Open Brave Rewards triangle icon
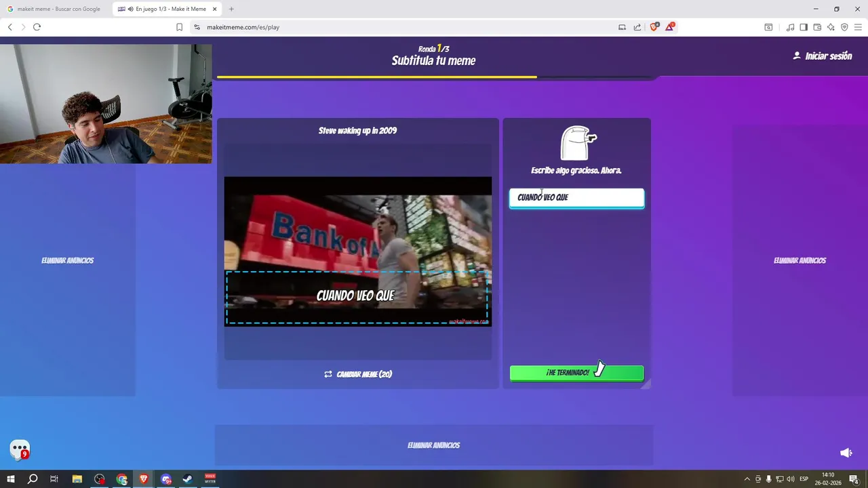868x488 pixels. (x=670, y=27)
